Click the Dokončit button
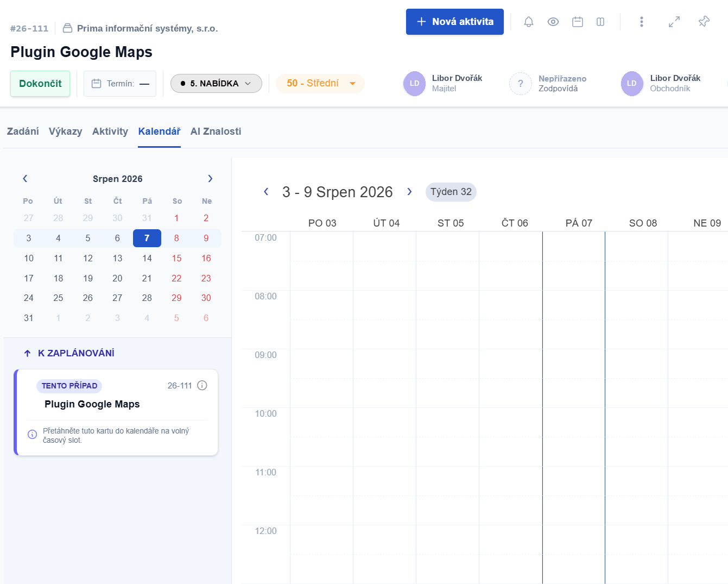This screenshot has height=584, width=728. click(x=40, y=84)
